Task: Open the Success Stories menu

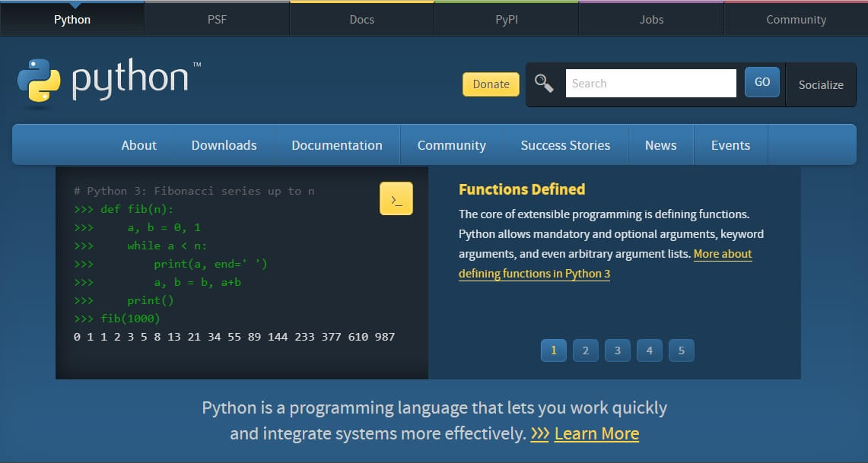Action: pyautogui.click(x=565, y=145)
